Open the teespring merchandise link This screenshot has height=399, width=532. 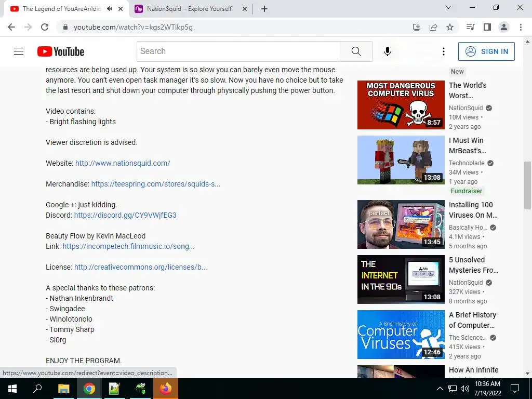tap(156, 184)
